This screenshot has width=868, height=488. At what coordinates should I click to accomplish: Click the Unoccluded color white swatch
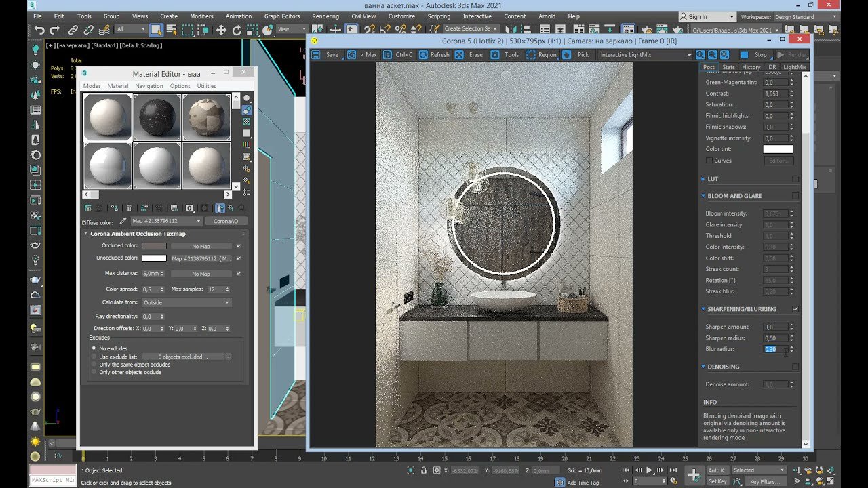pos(154,258)
